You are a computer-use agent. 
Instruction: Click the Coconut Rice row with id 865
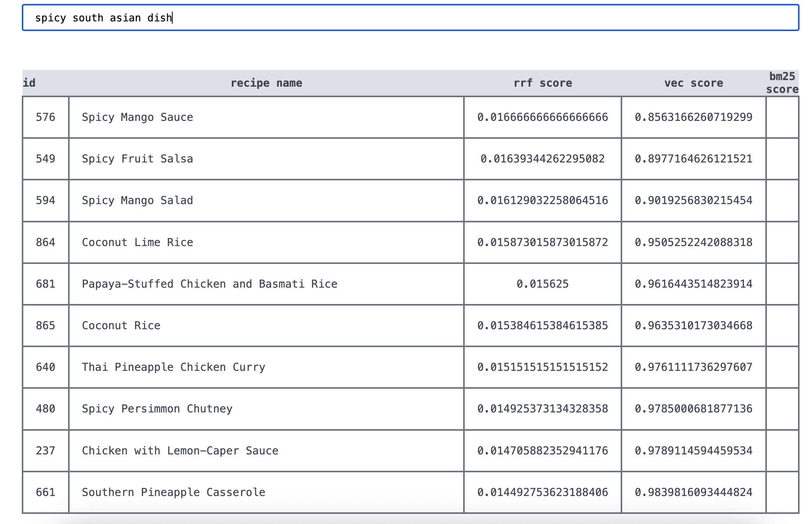[121, 326]
